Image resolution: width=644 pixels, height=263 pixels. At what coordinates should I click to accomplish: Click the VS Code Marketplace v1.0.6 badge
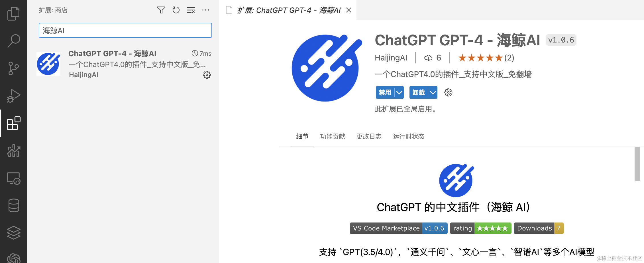pyautogui.click(x=398, y=228)
